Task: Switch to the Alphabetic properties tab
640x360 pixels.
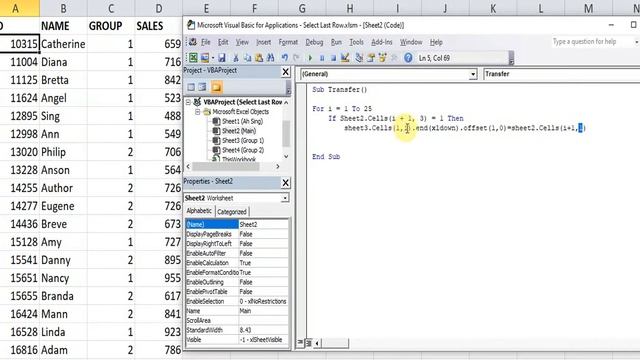Action: [x=199, y=211]
